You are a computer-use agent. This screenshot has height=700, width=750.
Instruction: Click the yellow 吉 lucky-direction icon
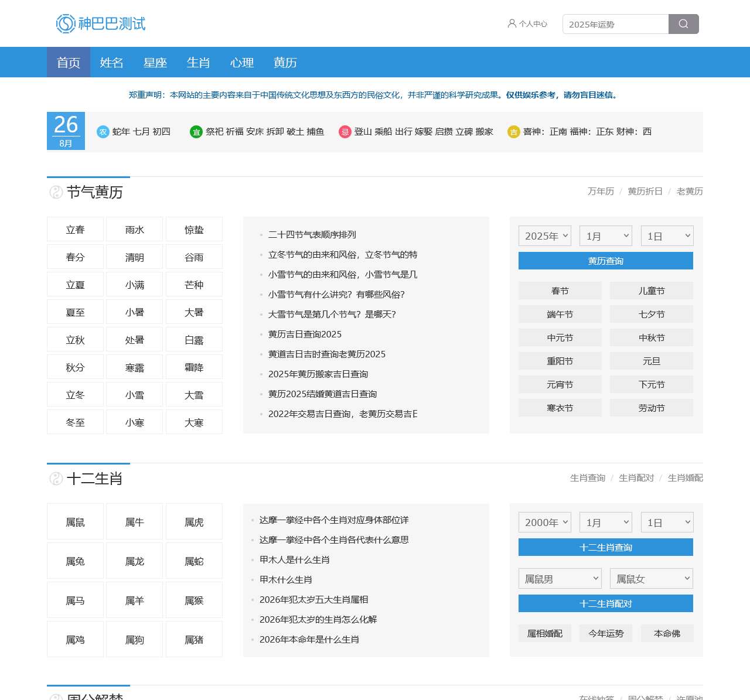pos(514,132)
